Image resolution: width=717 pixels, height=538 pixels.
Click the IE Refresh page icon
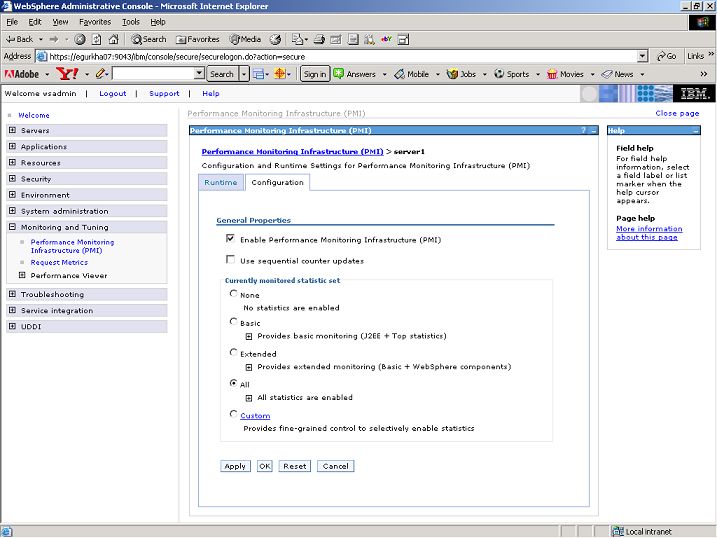pos(96,39)
